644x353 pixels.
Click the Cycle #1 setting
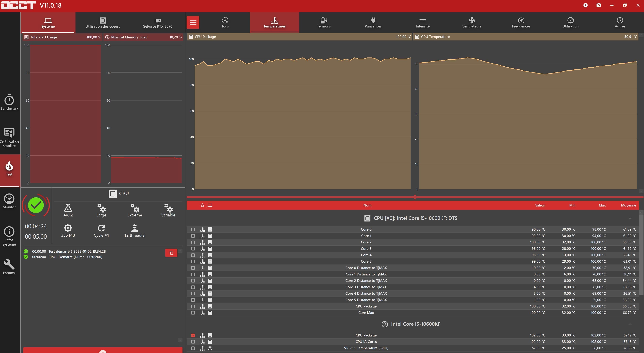pyautogui.click(x=101, y=231)
